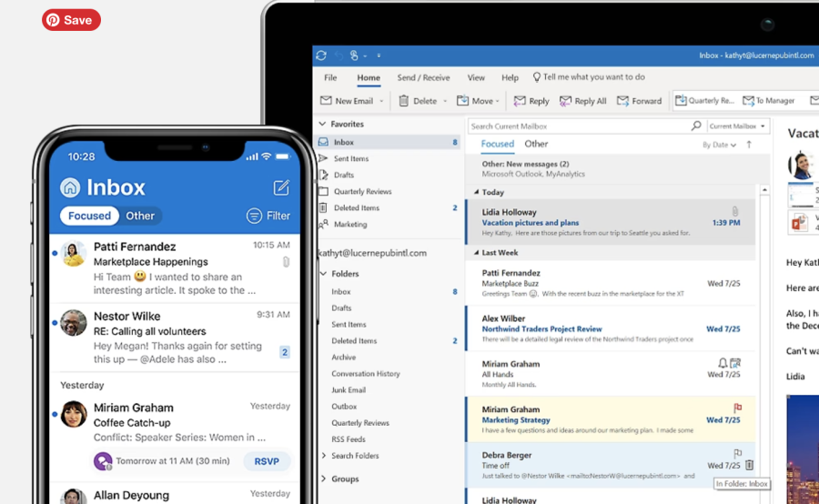
Task: Open Patti Fernandez's Marketplace Buzz email
Action: click(610, 283)
